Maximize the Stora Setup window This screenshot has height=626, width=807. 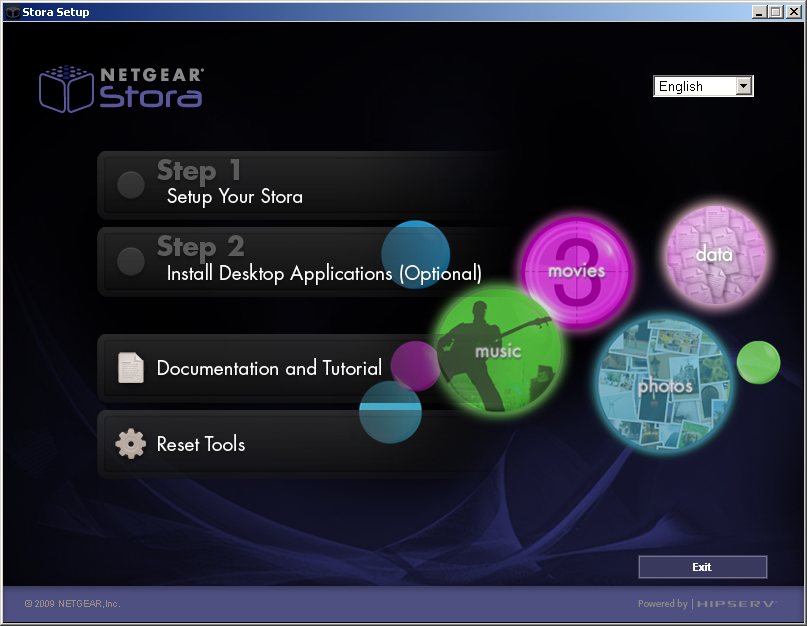coord(776,12)
